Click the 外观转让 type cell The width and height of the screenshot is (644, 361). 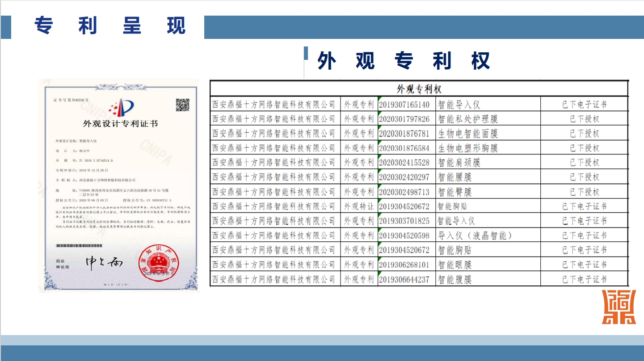pos(358,206)
